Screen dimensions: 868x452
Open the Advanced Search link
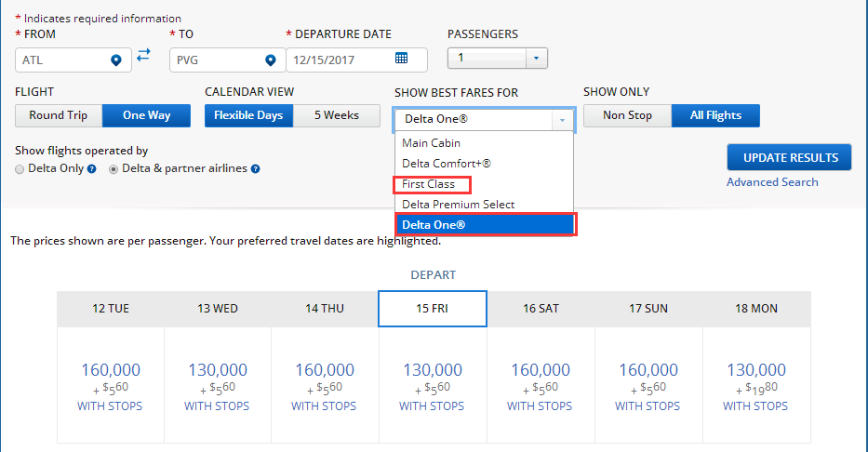point(772,182)
